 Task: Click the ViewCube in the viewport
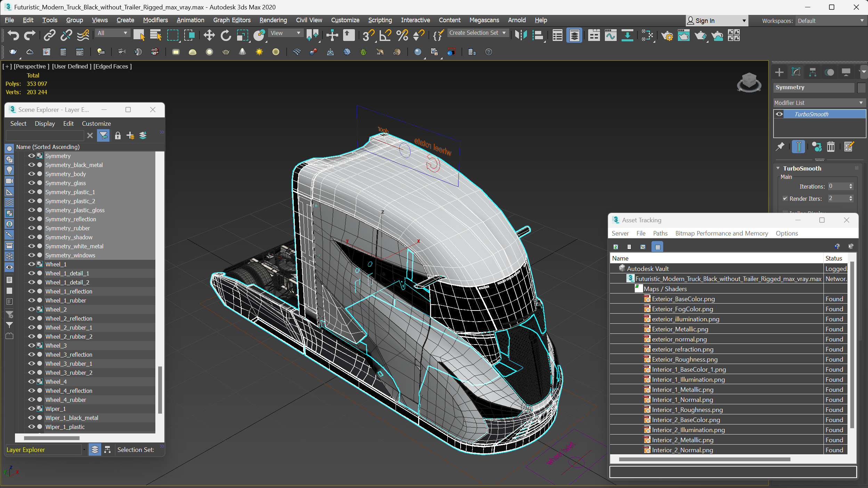tap(749, 82)
